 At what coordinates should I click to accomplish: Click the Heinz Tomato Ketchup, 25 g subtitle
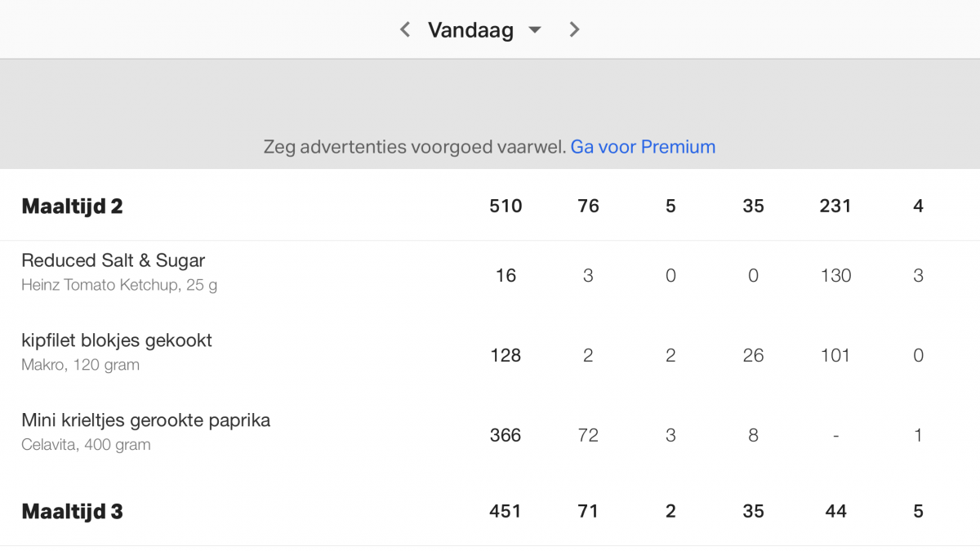coord(119,286)
